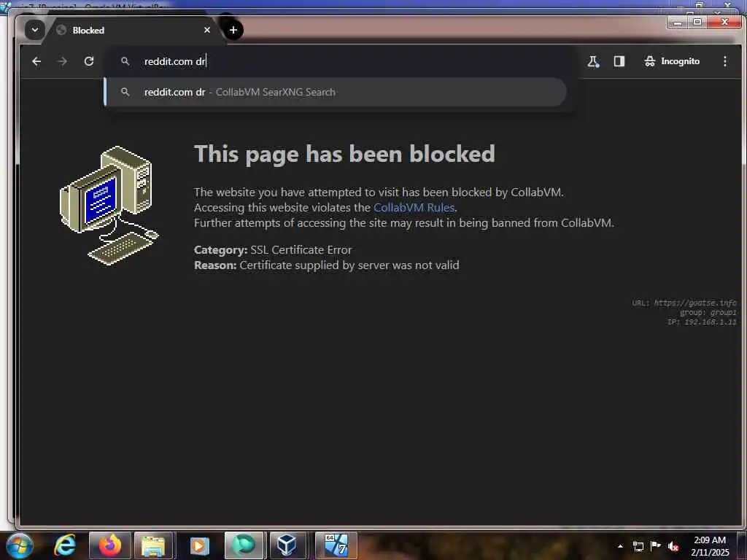Open the Action Center flag icon
747x560 pixels.
tap(656, 546)
